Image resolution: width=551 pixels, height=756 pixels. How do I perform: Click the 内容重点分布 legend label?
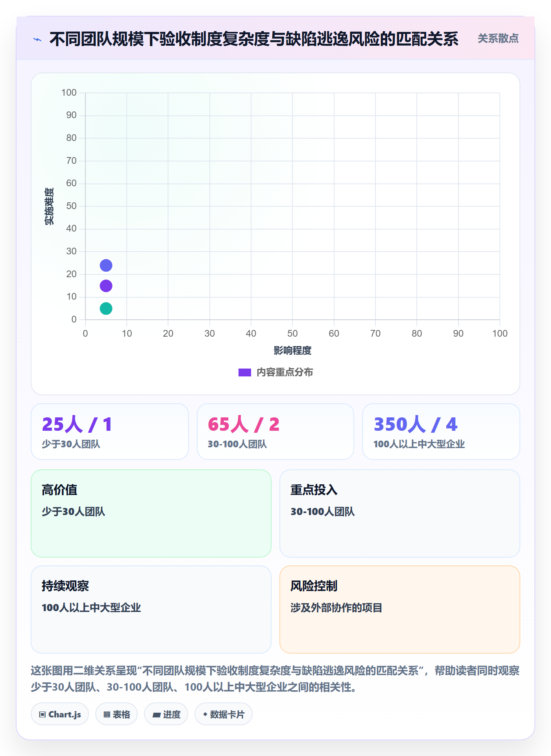click(285, 372)
